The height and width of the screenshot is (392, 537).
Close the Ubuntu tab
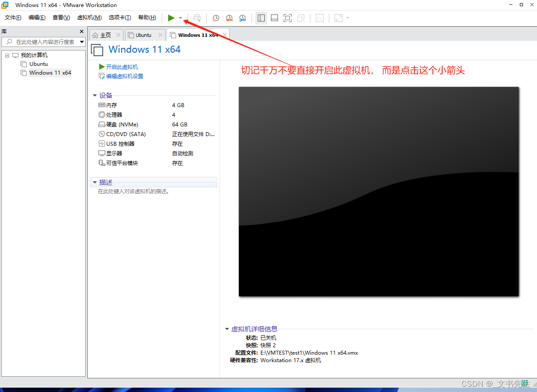click(160, 35)
